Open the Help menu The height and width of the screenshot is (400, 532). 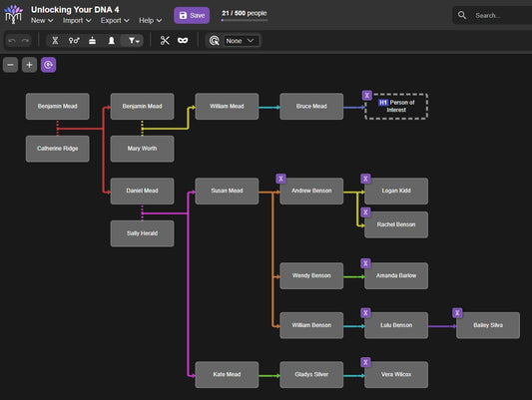click(150, 20)
